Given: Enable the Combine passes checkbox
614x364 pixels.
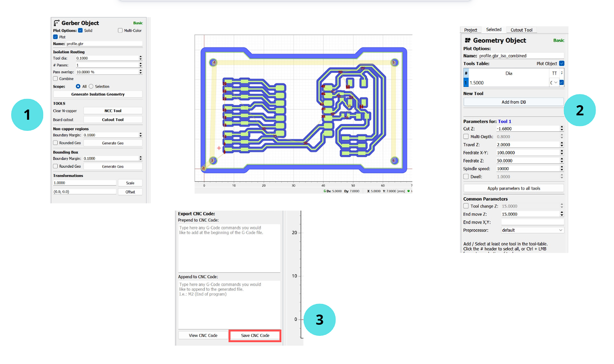Looking at the screenshot, I should click(x=55, y=79).
